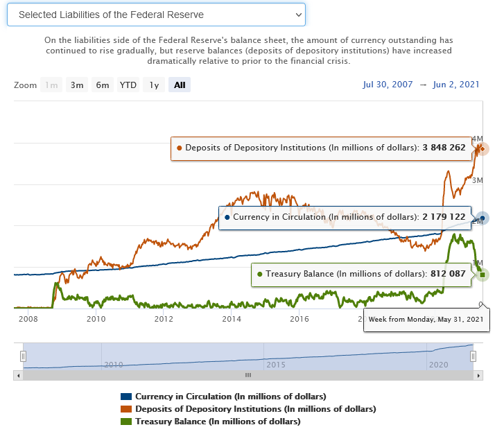Edit the Jul 30, 2007 start date
The width and height of the screenshot is (504, 434).
[x=388, y=84]
